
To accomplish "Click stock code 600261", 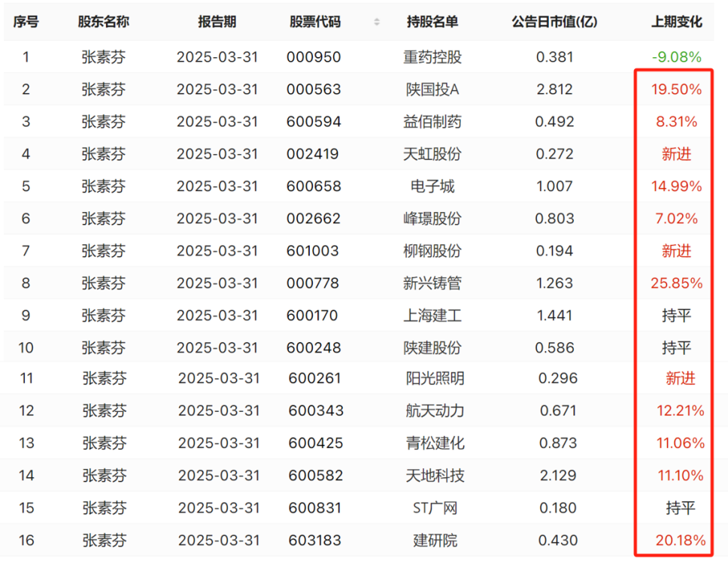I will 315,378.
